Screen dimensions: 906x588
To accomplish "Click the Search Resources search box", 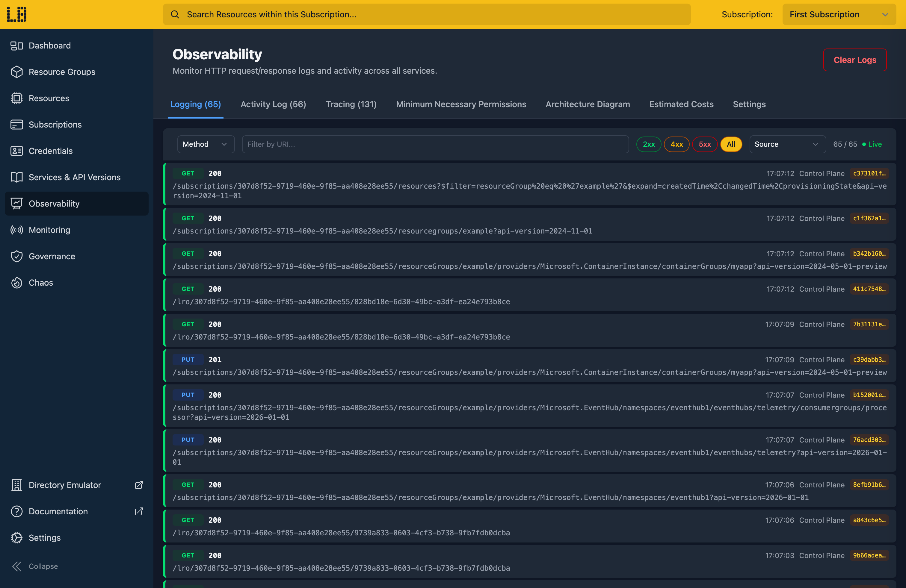I will coord(426,14).
